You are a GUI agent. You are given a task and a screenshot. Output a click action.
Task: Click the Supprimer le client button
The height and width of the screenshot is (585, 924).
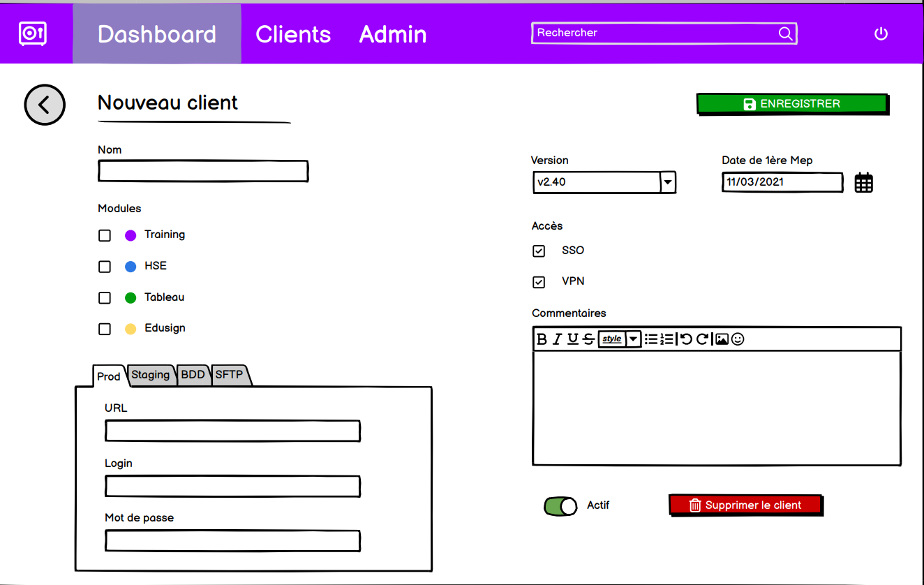[x=745, y=505]
